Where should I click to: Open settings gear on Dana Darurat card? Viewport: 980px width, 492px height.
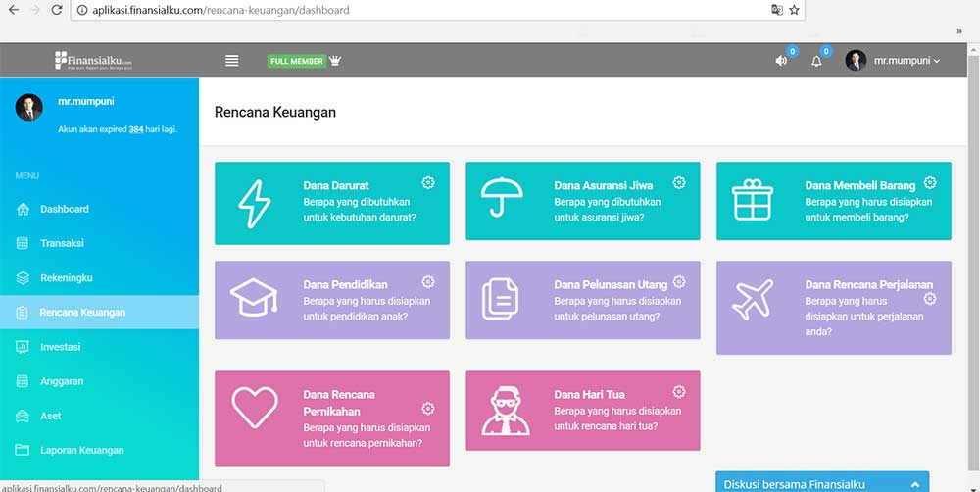coord(428,183)
